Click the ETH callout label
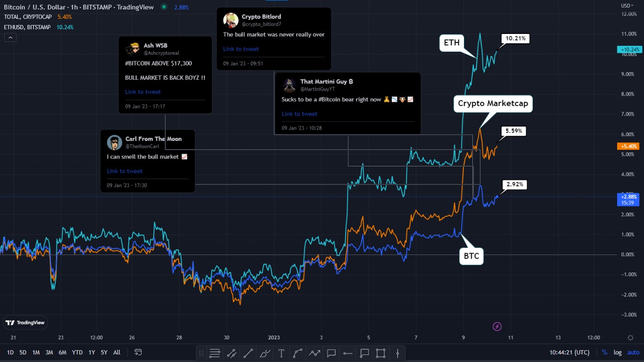Screen dimensions: 644x362 [452, 43]
